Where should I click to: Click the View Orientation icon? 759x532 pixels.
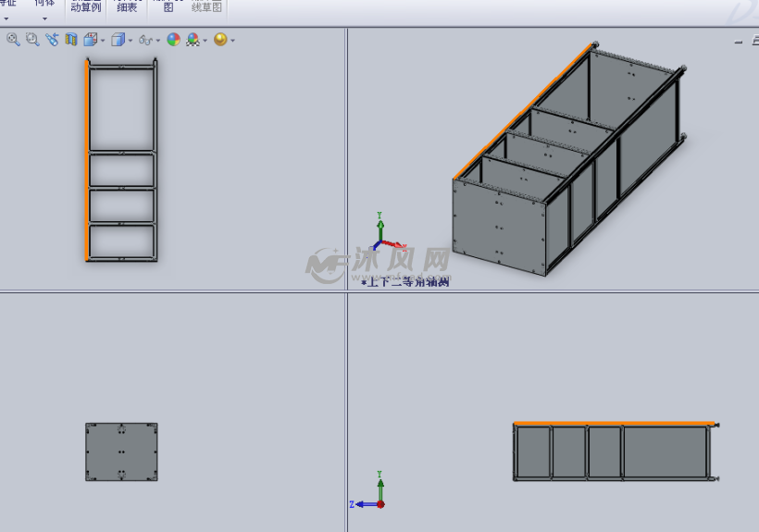point(90,40)
